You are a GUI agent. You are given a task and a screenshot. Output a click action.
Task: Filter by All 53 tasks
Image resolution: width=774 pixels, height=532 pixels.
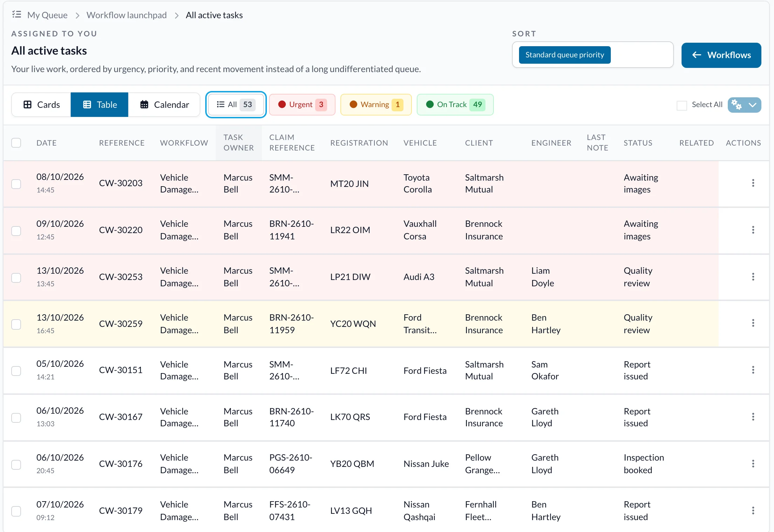(x=236, y=105)
